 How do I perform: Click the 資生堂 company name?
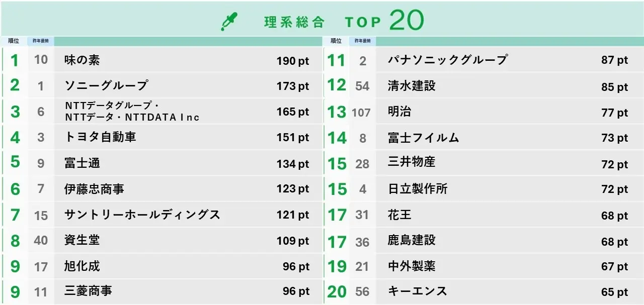[82, 240]
